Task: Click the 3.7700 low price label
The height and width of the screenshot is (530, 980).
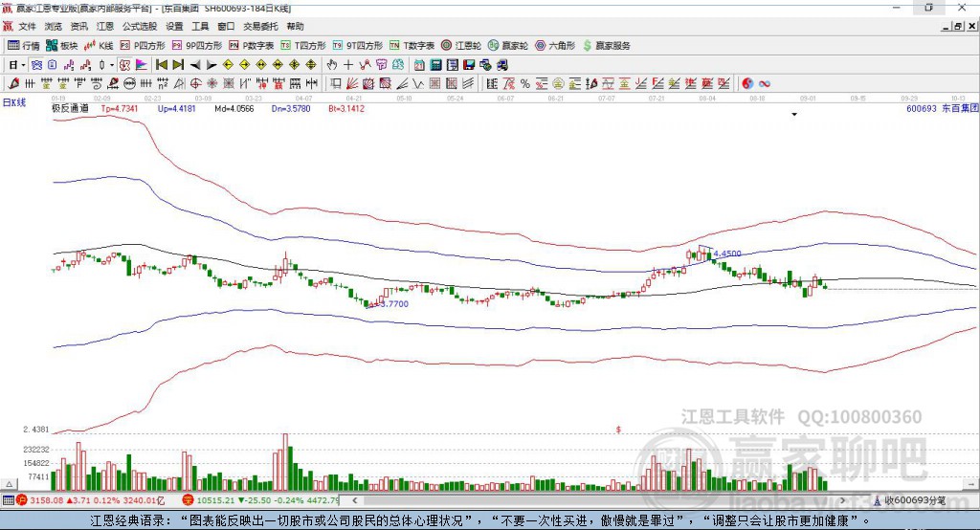Action: (x=395, y=304)
